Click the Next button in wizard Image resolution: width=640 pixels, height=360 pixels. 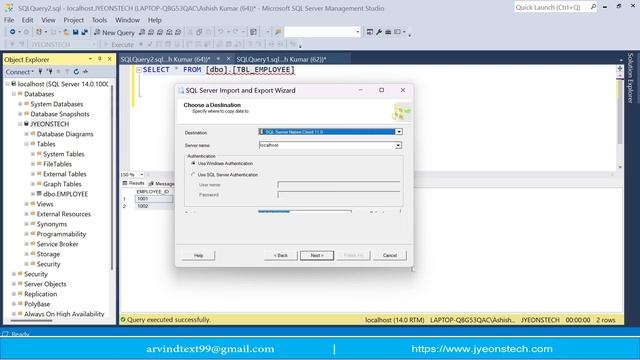pyautogui.click(x=317, y=255)
